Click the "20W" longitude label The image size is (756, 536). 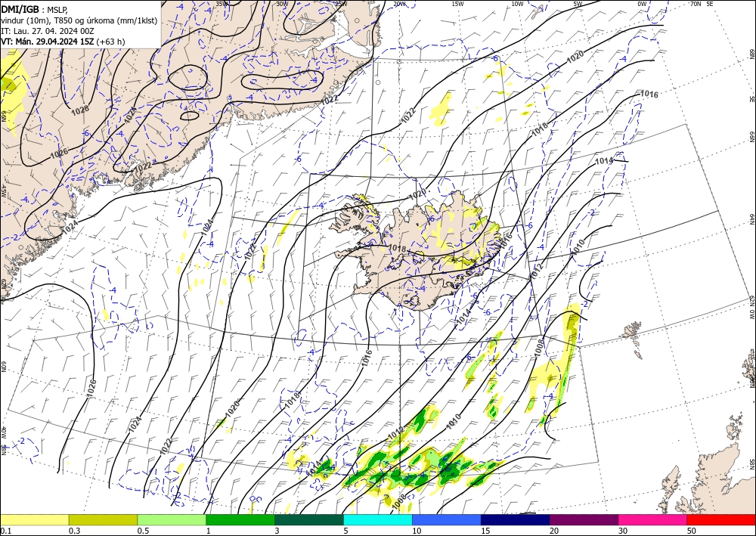pos(399,4)
